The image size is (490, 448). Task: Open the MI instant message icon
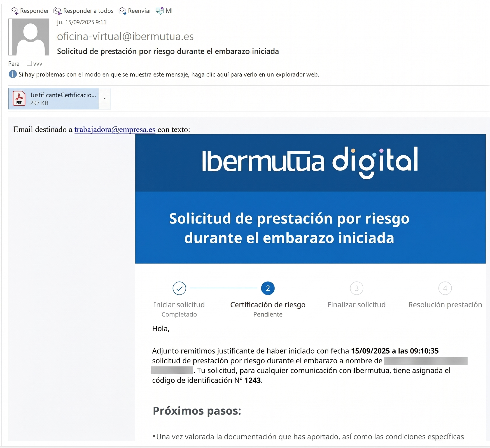[x=160, y=11]
